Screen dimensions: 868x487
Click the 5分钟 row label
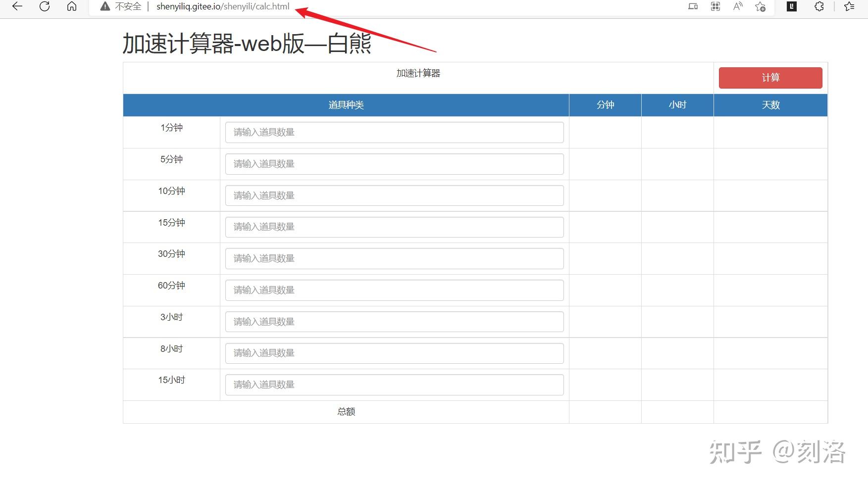coord(171,159)
